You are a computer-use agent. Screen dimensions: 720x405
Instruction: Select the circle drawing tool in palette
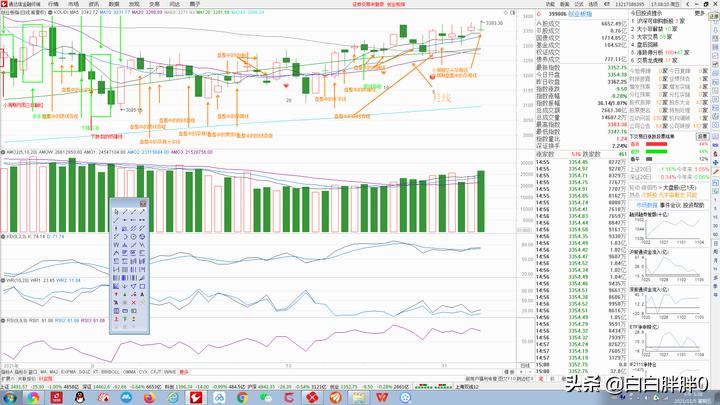pyautogui.click(x=133, y=236)
